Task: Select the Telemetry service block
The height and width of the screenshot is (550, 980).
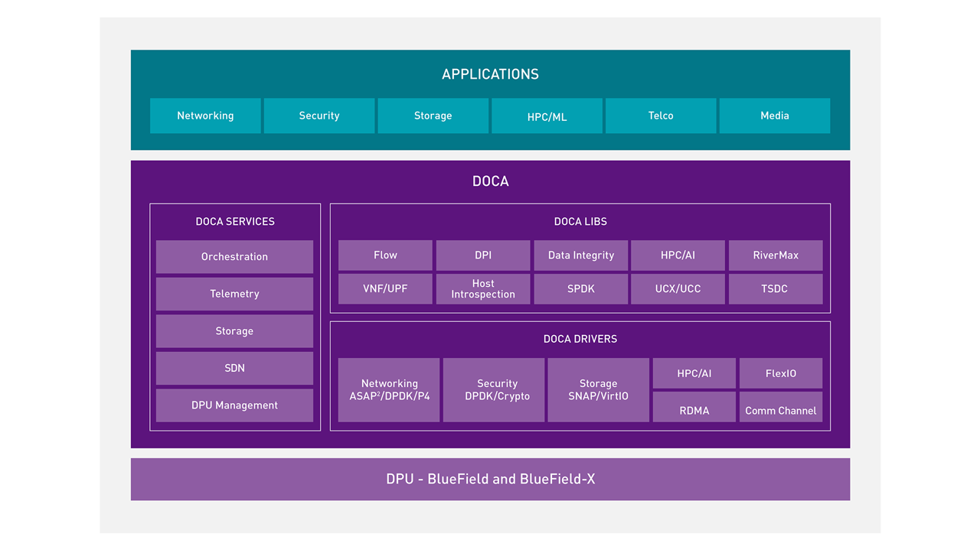Action: 235,294
